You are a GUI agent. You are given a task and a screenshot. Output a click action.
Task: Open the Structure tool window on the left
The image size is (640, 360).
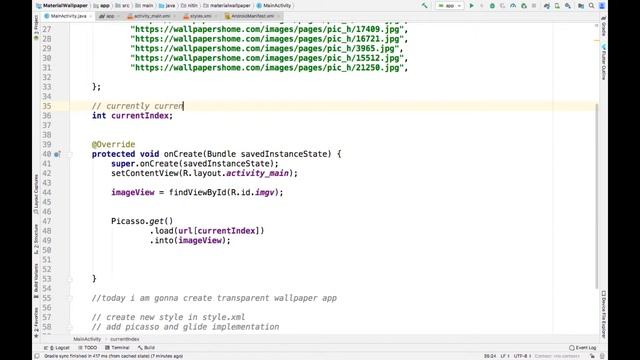pyautogui.click(x=36, y=239)
